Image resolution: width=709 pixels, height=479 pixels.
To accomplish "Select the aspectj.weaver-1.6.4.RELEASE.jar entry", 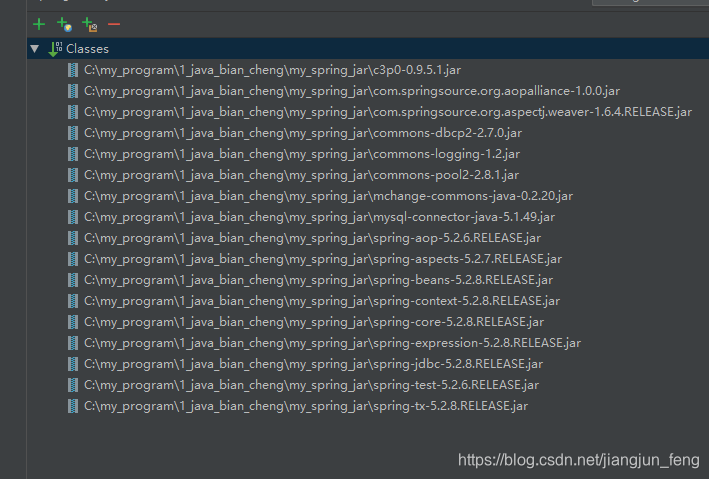I will [388, 112].
